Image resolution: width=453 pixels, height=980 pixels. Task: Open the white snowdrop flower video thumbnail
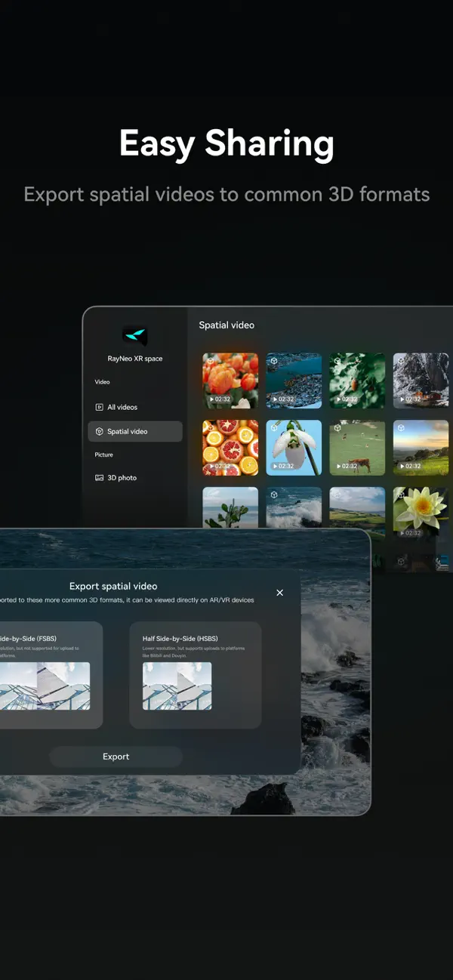point(294,448)
